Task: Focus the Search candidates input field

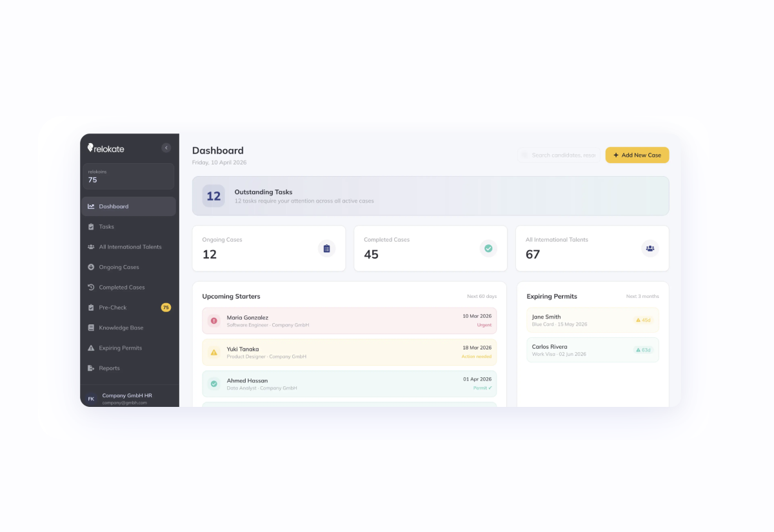Action: tap(559, 155)
